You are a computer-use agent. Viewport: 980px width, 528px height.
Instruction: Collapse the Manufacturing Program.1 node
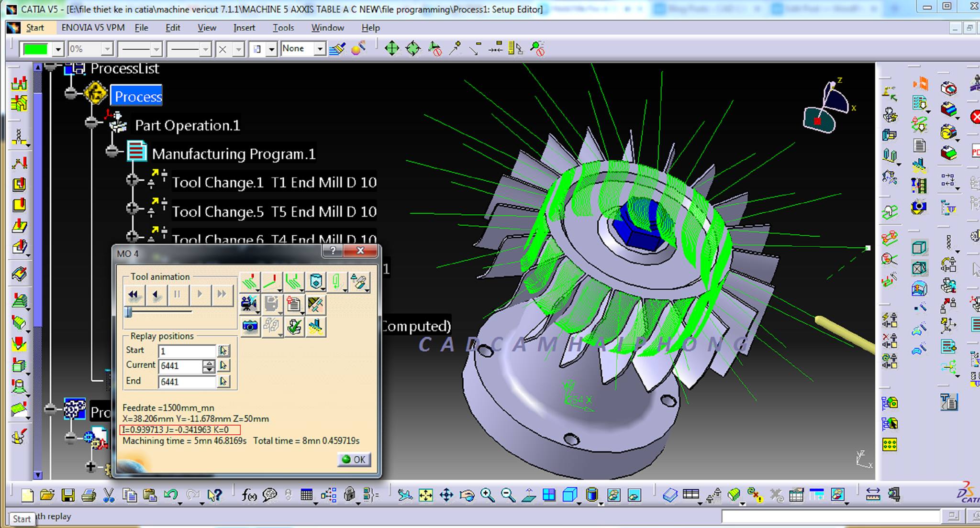(x=111, y=151)
